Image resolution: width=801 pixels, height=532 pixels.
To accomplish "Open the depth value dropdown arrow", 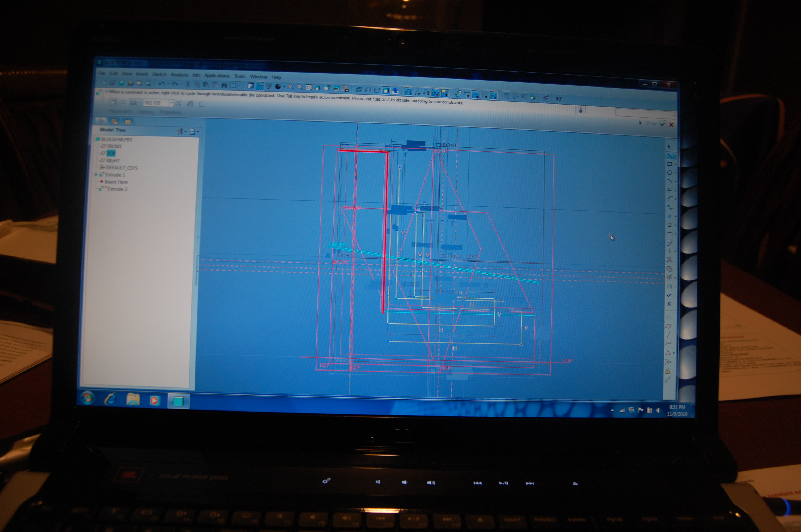I will click(171, 103).
